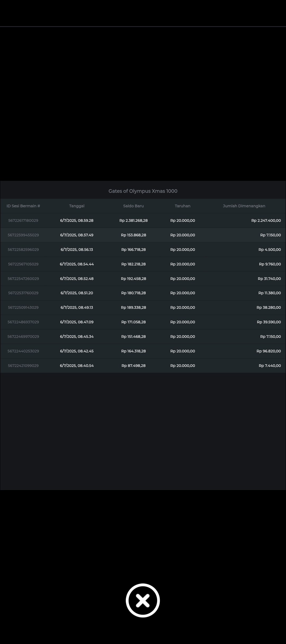286x644 pixels.
Task: Open session ID 56722582596029
Action: click(23, 250)
